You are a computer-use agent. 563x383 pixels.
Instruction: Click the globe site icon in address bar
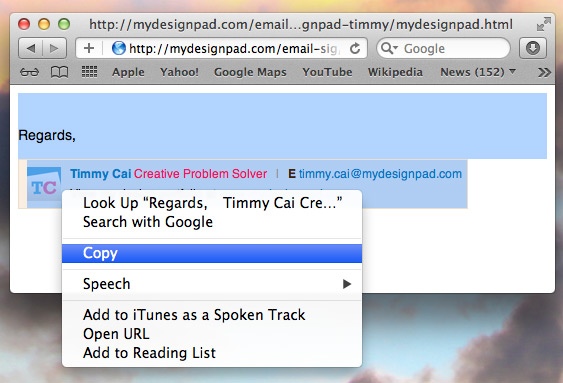pos(118,48)
